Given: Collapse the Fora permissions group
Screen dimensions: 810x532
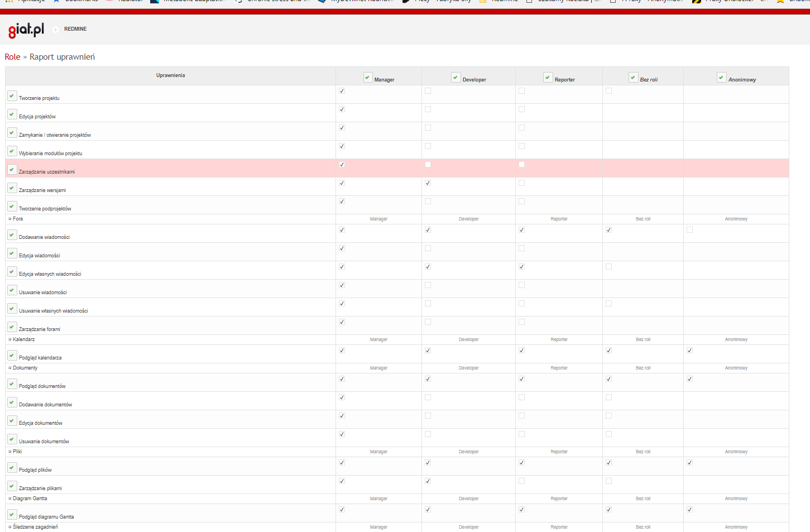Looking at the screenshot, I should coord(10,219).
